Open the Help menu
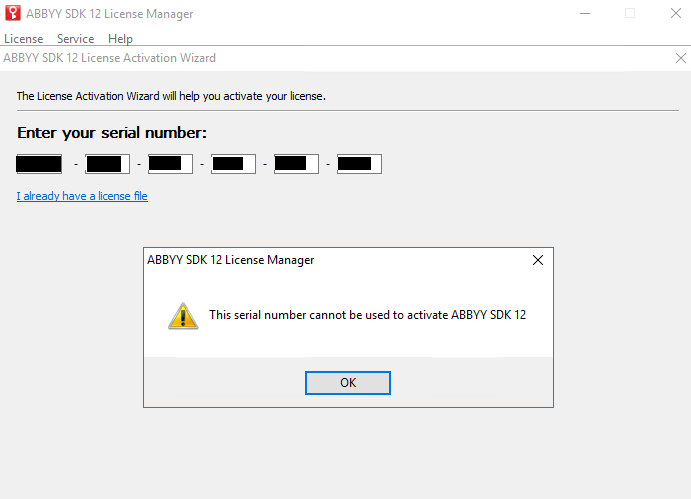This screenshot has width=691, height=499. pyautogui.click(x=120, y=39)
